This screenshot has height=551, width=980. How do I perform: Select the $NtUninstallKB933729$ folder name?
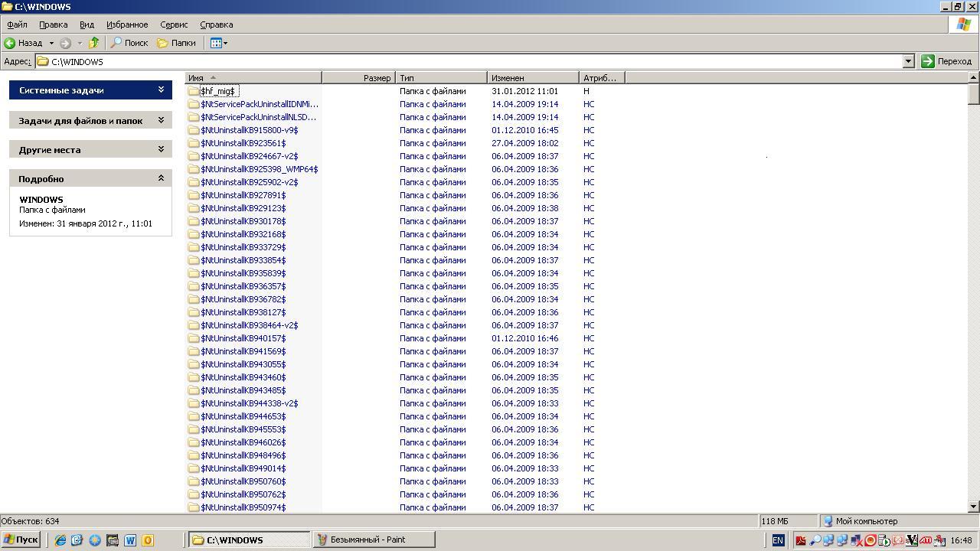pos(243,247)
